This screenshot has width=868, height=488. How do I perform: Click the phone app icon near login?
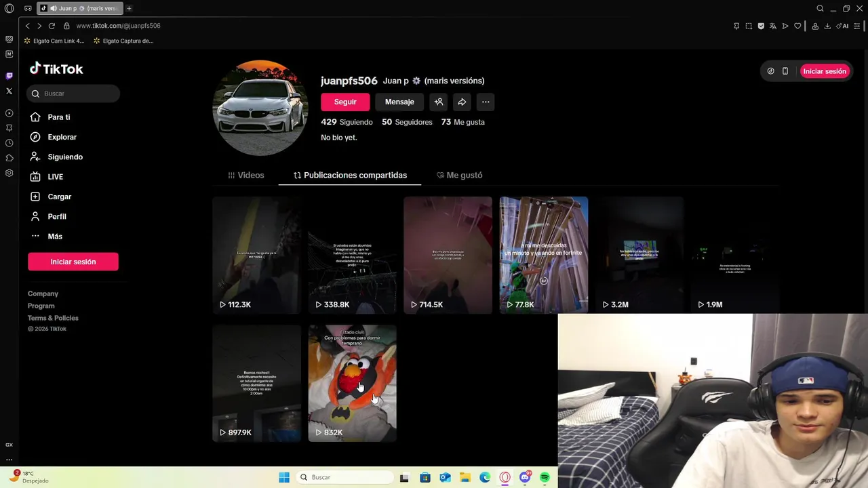tap(785, 71)
